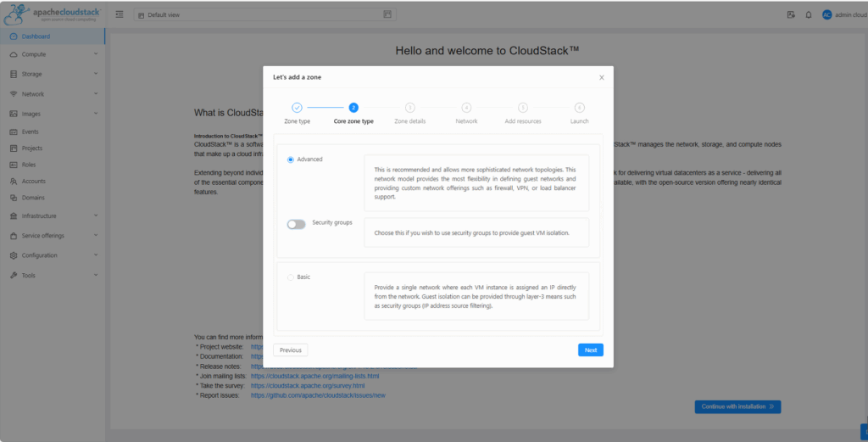The width and height of the screenshot is (868, 442).
Task: Open the Domains menu item
Action: click(x=53, y=198)
